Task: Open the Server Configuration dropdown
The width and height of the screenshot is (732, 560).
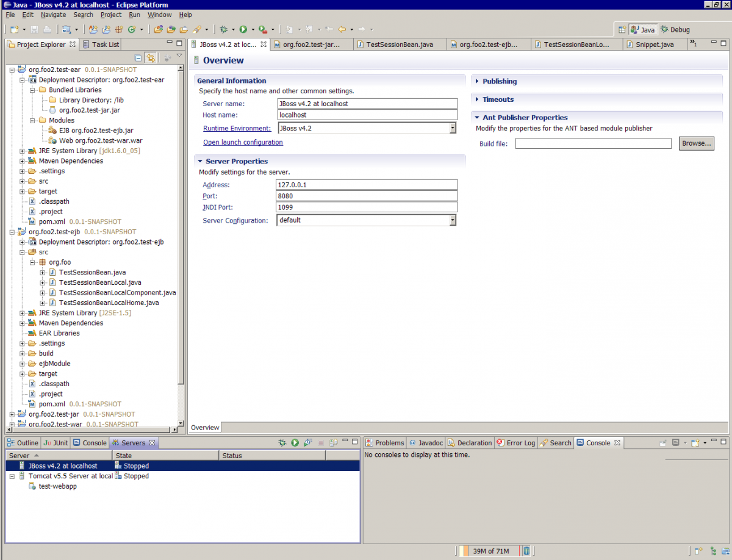Action: point(453,220)
